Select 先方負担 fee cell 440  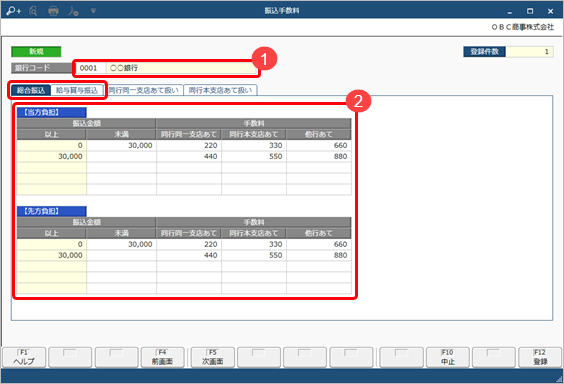click(189, 255)
